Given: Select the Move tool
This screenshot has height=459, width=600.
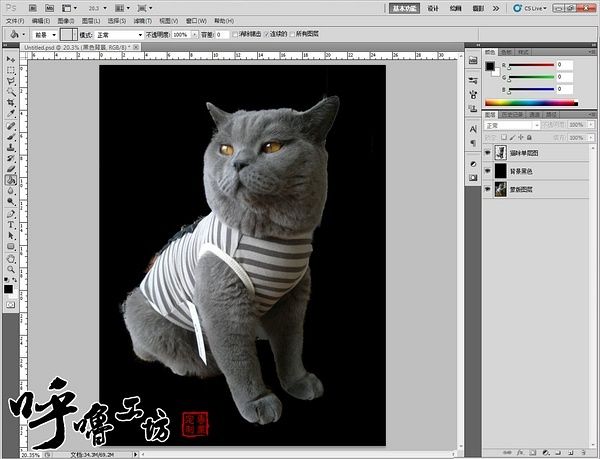Looking at the screenshot, I should click(10, 60).
